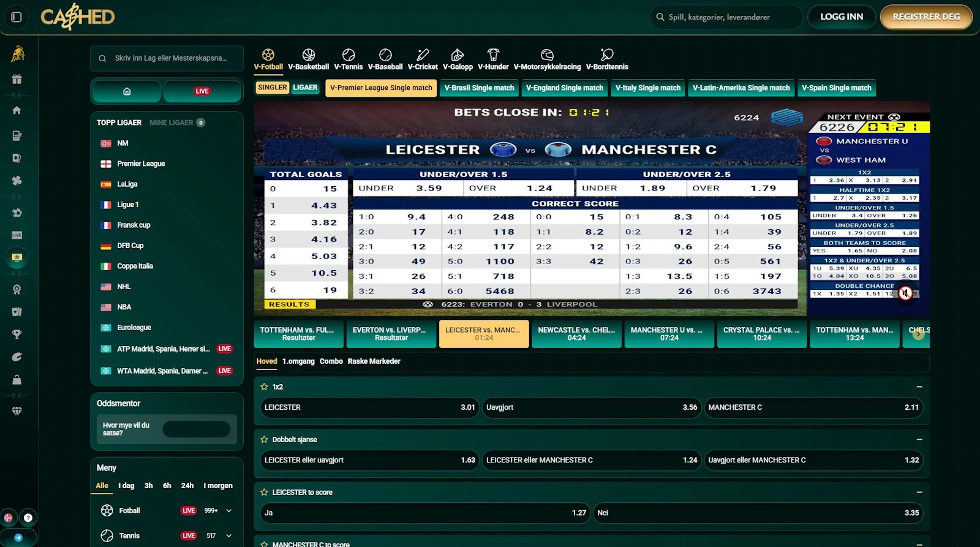This screenshot has height=547, width=980.
Task: Open V-Italy Single match tab
Action: pos(648,88)
